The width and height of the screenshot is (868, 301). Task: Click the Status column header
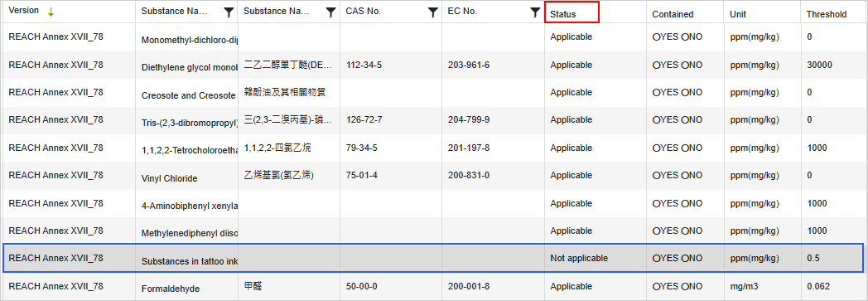coord(563,14)
